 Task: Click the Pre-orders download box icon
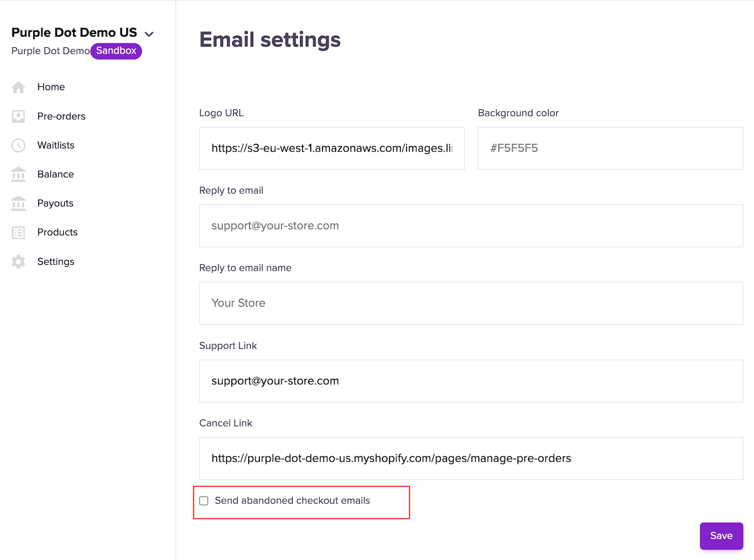pos(18,116)
